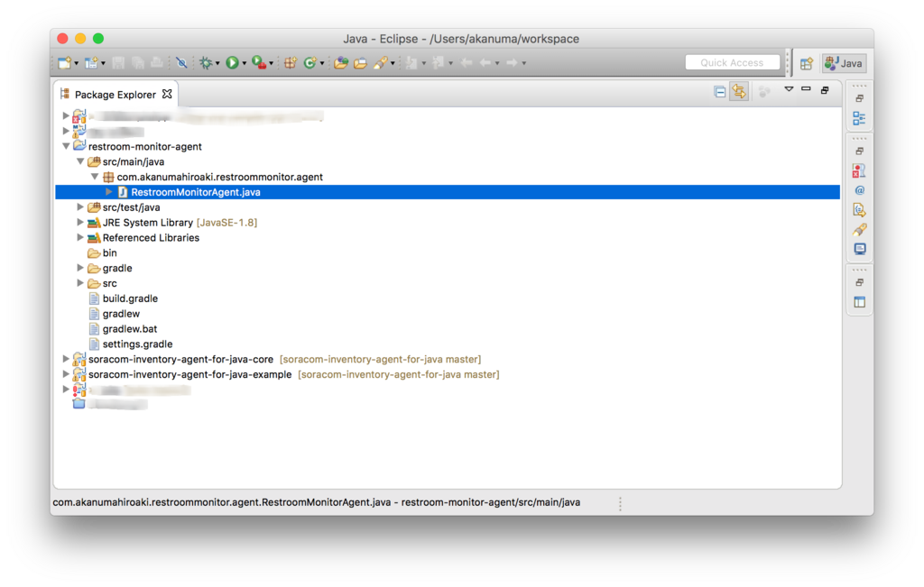Open dropdown arrow next to Debug icon
This screenshot has height=587, width=924.
pyautogui.click(x=217, y=64)
